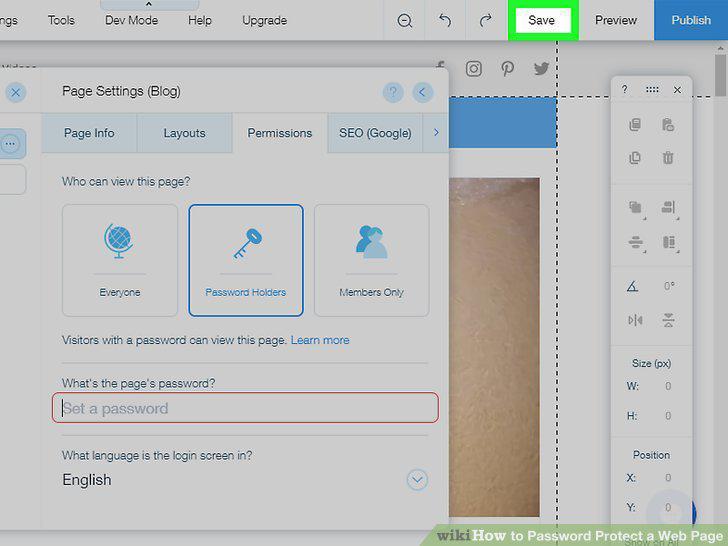The height and width of the screenshot is (546, 728).
Task: Select the photo image on the canvas
Action: coord(494,347)
